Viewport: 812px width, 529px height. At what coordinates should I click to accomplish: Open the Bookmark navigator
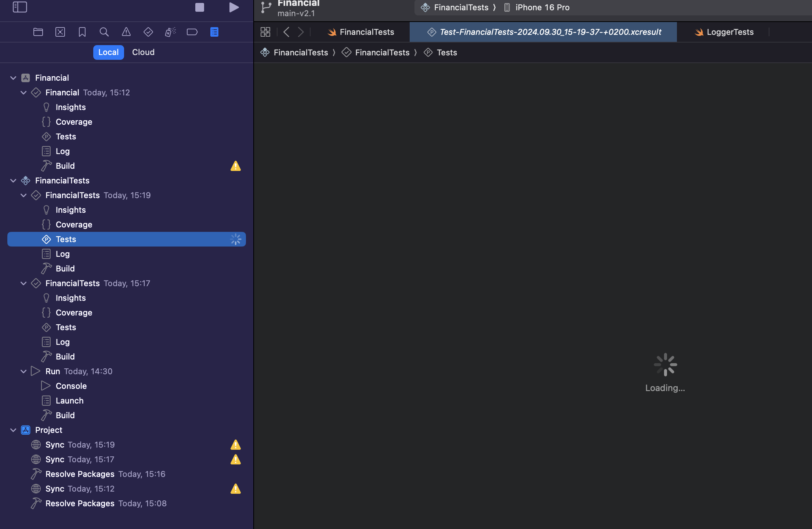(82, 32)
